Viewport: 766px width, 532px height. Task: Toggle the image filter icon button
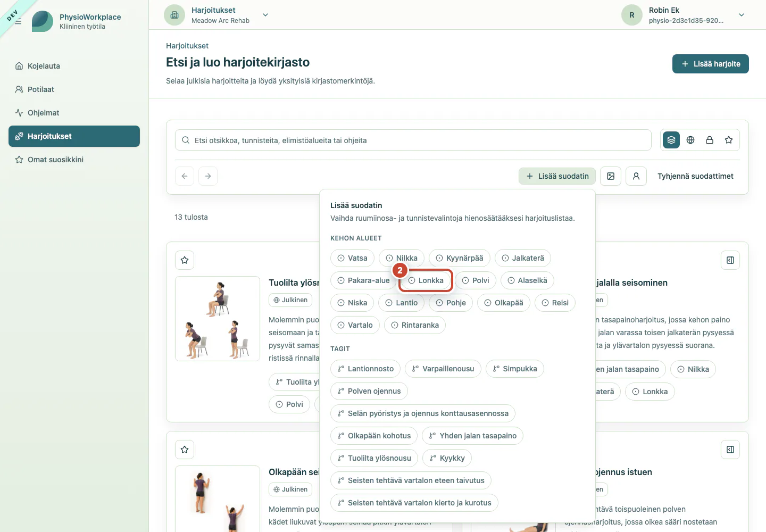click(x=611, y=176)
